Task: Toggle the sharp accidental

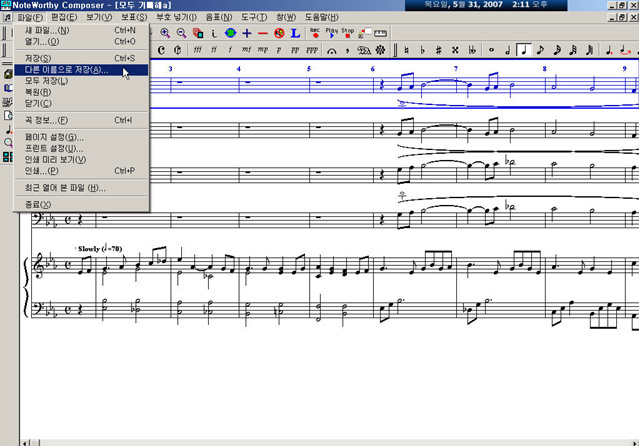Action: point(438,50)
